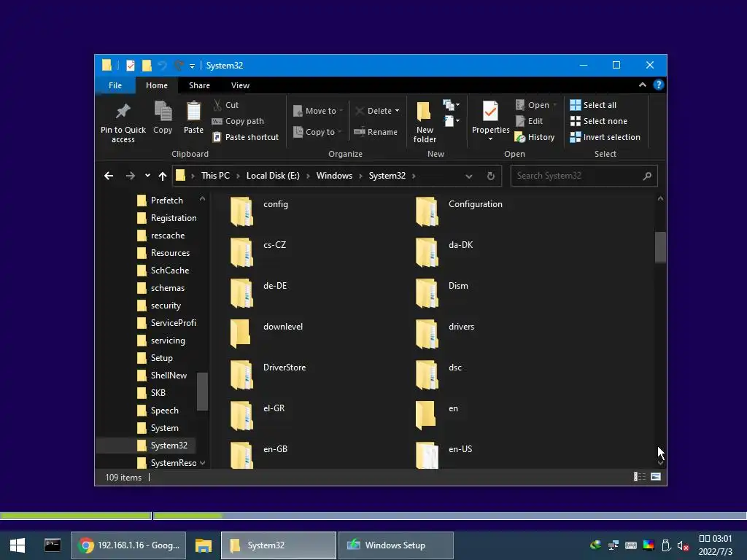Open Copy to dropdown
This screenshot has width=747, height=560.
317,132
